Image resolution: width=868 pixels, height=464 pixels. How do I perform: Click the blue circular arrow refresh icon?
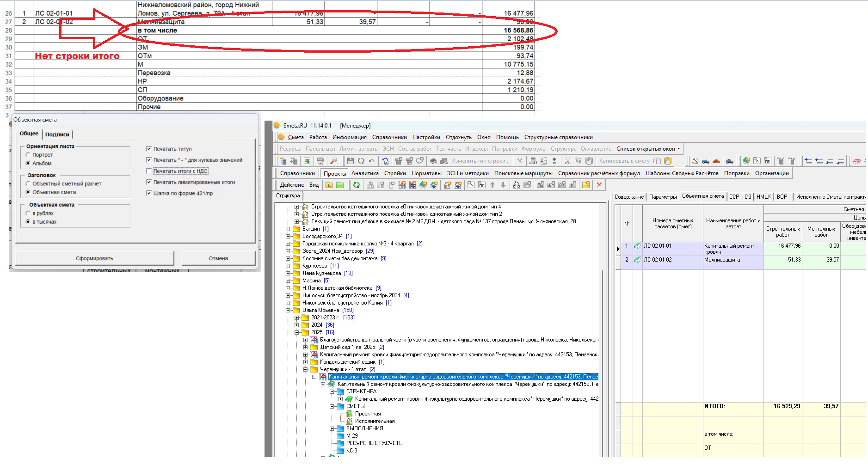tap(385, 161)
